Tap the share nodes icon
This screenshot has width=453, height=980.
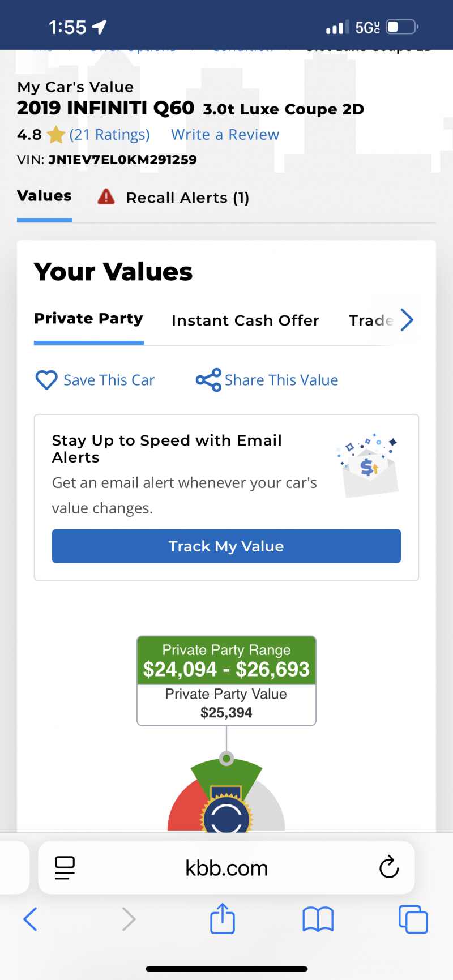[208, 380]
